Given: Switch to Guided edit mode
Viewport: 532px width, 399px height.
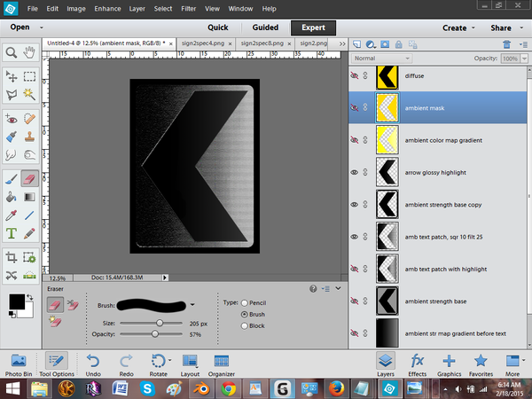Looking at the screenshot, I should (x=267, y=27).
